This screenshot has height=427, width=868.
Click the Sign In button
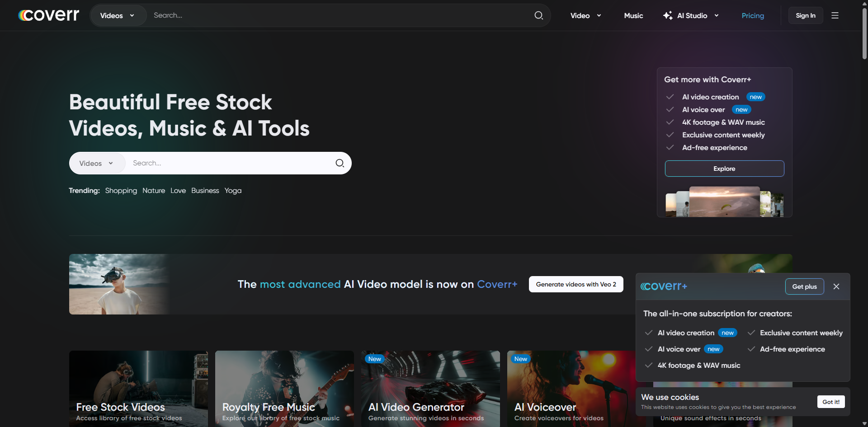806,15
